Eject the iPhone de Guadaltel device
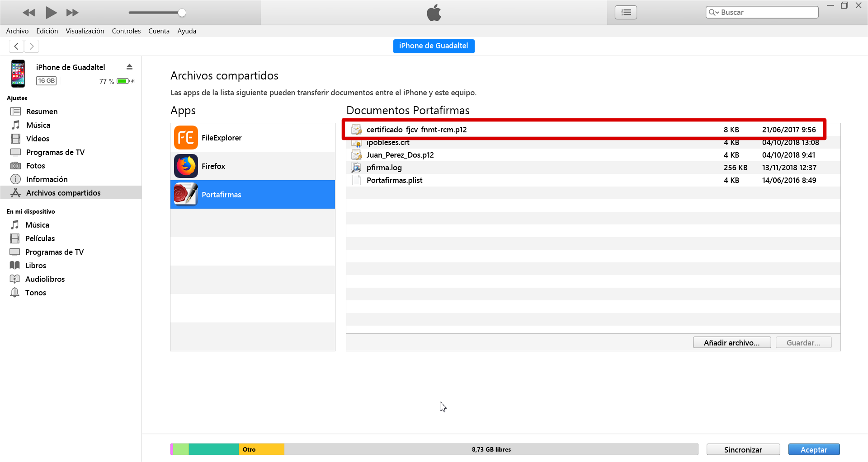Screen dimensions: 868x462 tap(130, 67)
